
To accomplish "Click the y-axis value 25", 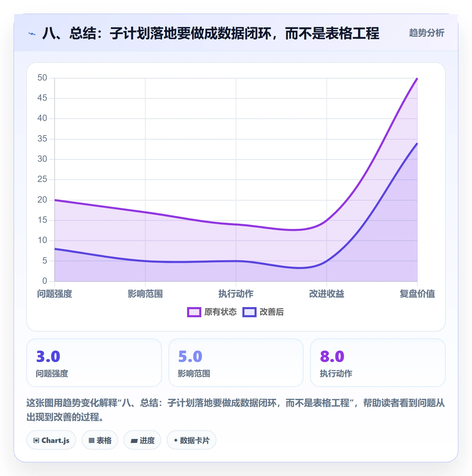I will tap(42, 179).
